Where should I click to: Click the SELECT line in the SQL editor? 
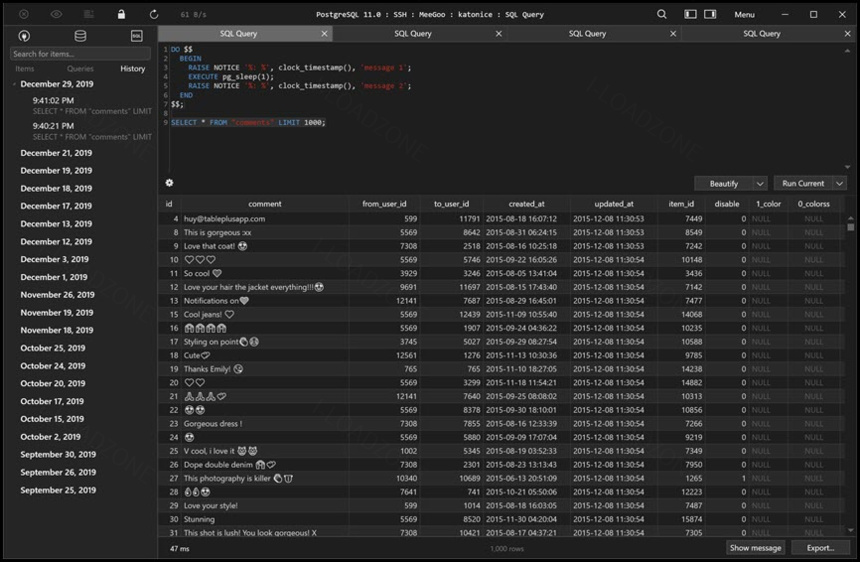coord(248,122)
